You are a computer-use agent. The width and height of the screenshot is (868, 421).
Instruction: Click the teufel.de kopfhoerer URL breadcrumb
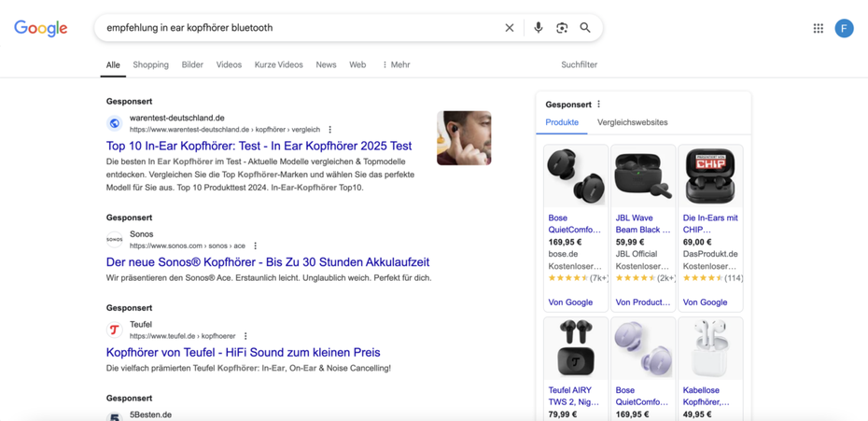pos(183,336)
